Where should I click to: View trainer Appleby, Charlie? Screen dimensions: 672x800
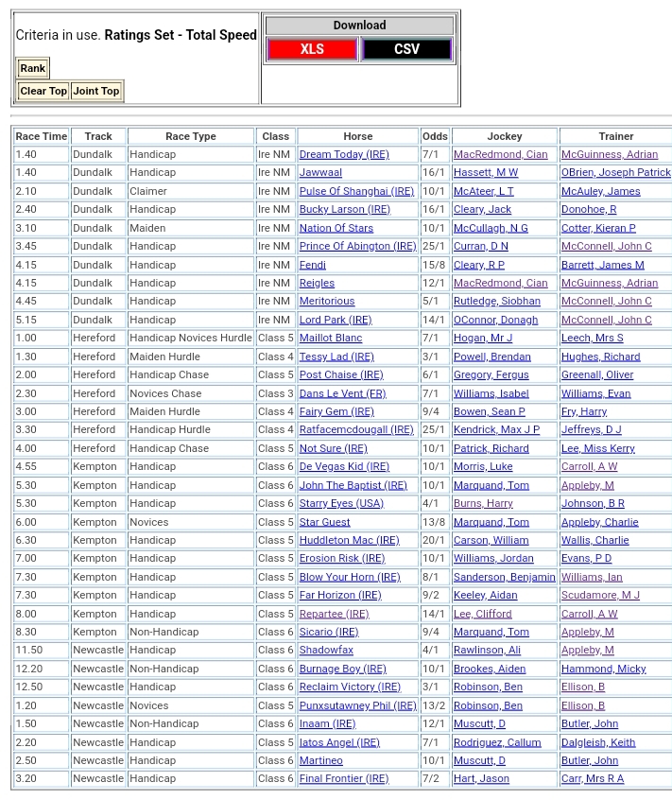[599, 522]
